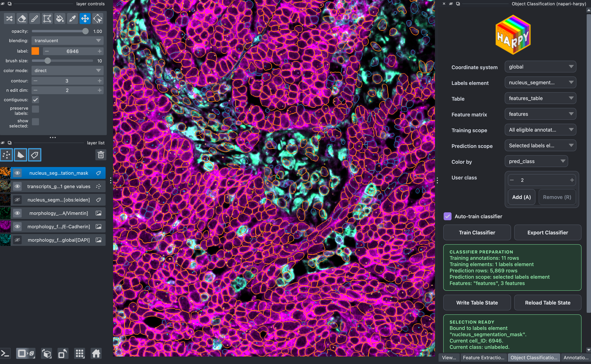Select the paint brush tool
Screen dimensions: 591x364
point(35,19)
